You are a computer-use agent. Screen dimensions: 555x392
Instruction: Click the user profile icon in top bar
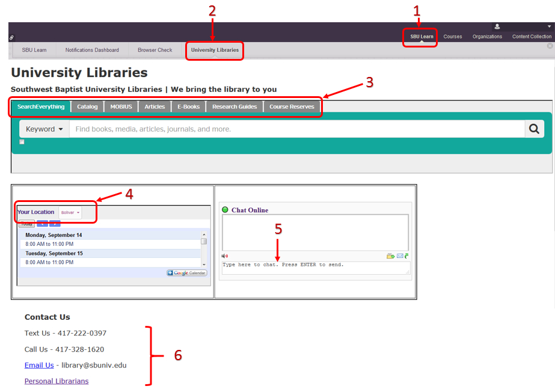(x=497, y=26)
